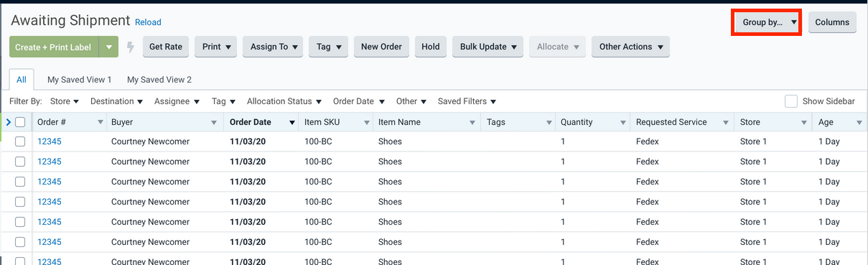Open the Tag filter dropdown

pyautogui.click(x=224, y=101)
